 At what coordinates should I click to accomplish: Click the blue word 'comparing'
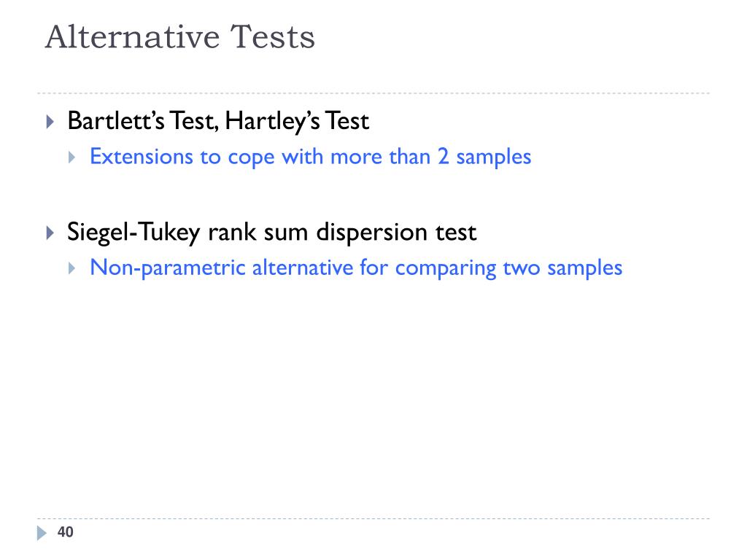446,268
